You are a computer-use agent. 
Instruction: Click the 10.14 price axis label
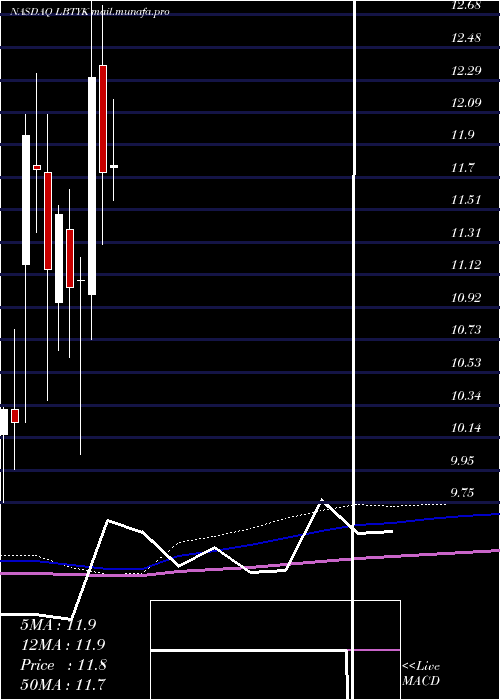click(x=466, y=428)
